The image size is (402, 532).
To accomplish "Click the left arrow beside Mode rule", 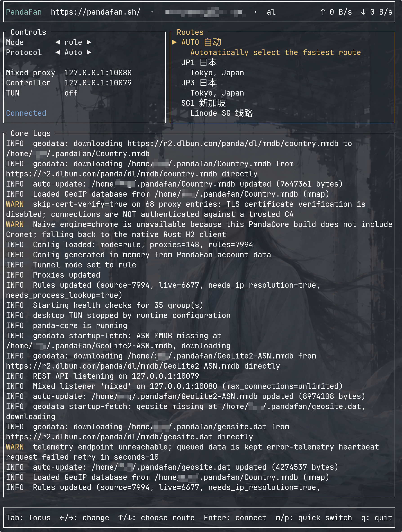I will click(58, 42).
